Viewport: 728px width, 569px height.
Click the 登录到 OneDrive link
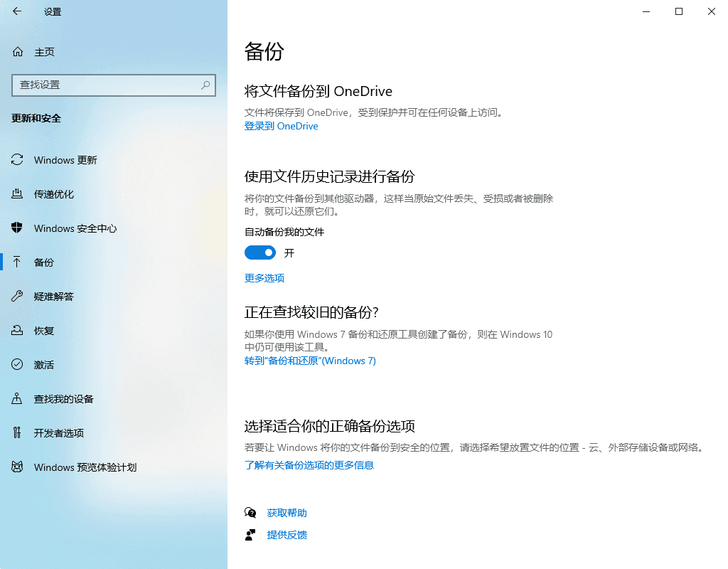coord(282,126)
